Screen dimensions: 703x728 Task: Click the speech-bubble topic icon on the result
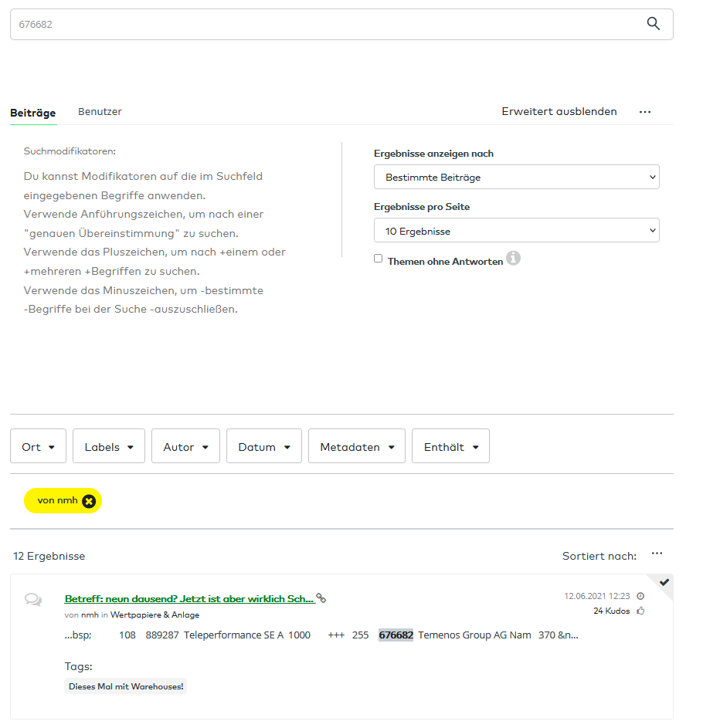[33, 600]
